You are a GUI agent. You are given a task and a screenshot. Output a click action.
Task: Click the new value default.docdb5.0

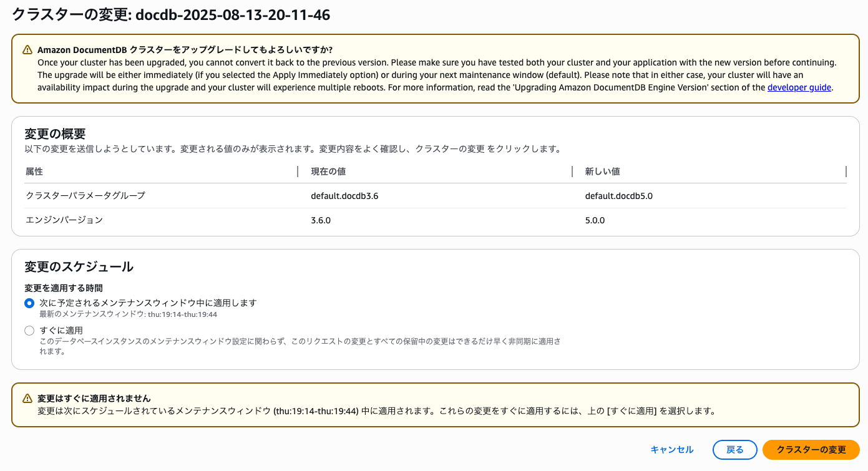point(619,196)
